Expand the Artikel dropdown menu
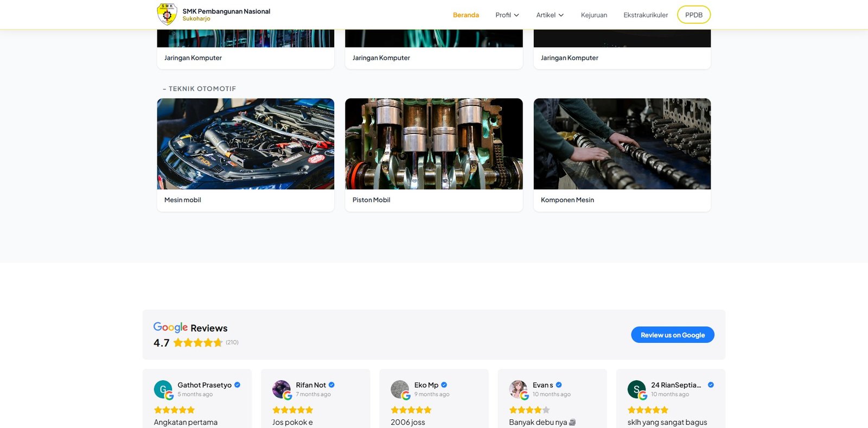This screenshot has height=428, width=868. (550, 15)
